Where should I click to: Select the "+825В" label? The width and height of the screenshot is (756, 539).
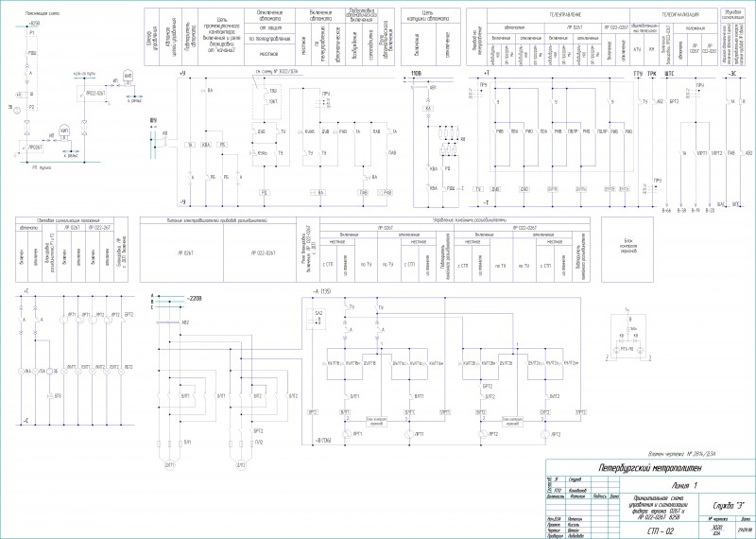(34, 23)
